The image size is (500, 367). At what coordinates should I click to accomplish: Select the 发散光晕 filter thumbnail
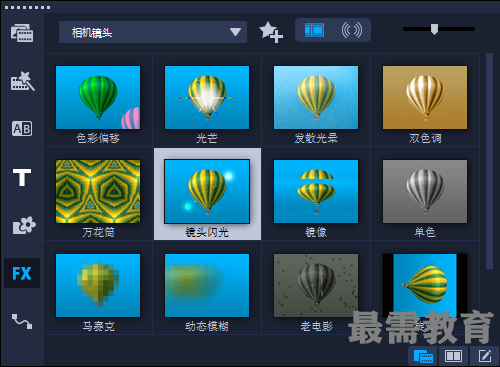[x=316, y=97]
